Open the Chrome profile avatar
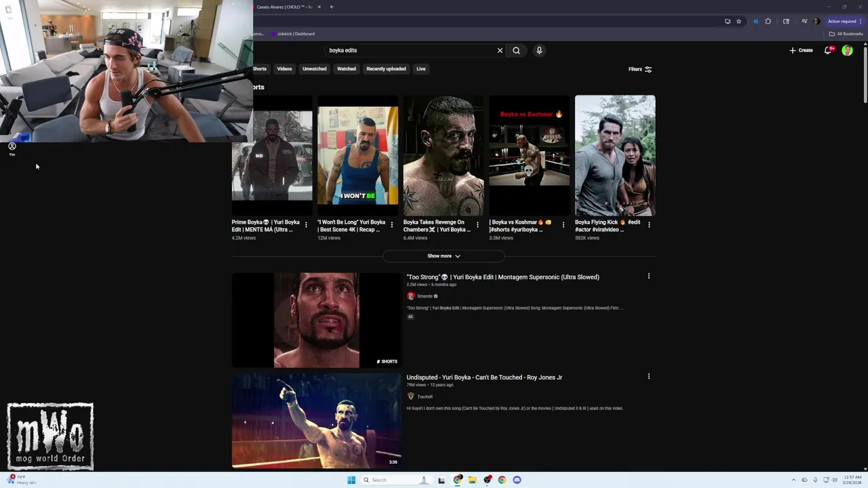 [x=816, y=21]
